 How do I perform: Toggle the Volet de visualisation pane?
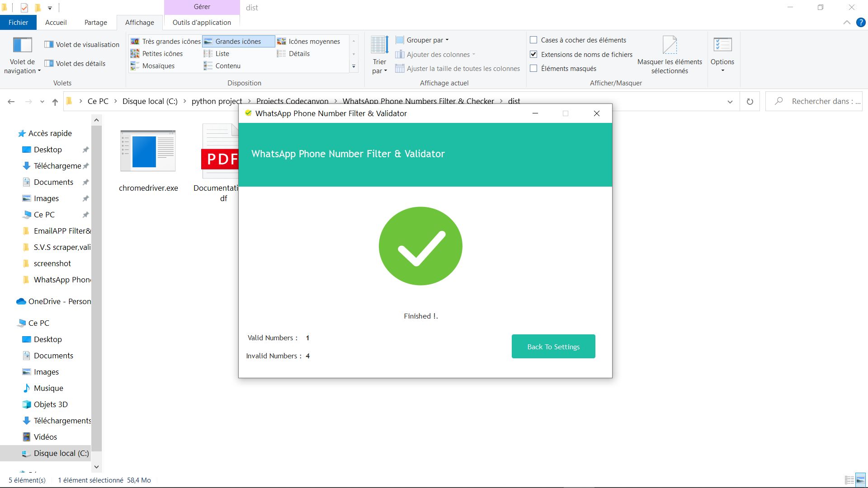82,44
